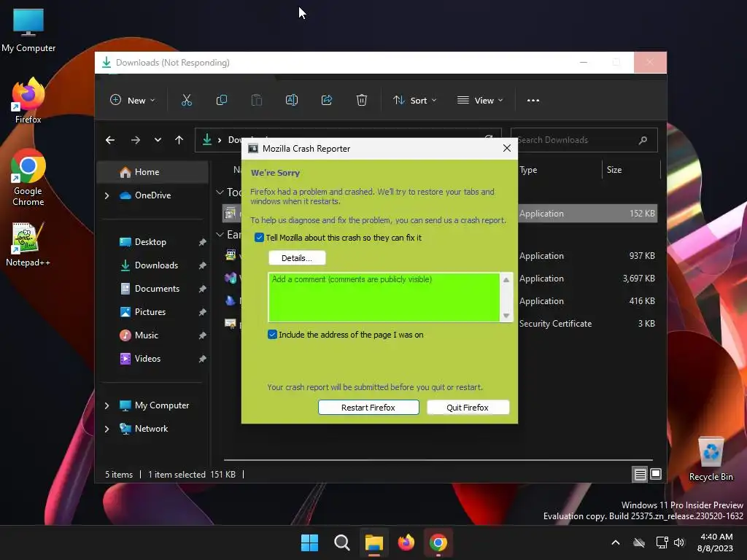The width and height of the screenshot is (747, 560).
Task: Open Firefox desktop shortcut
Action: click(x=28, y=101)
